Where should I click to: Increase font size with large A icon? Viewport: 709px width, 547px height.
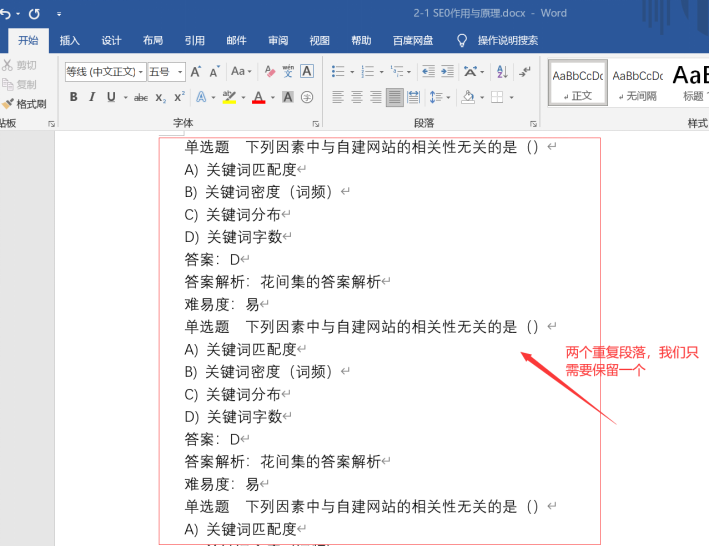tap(196, 71)
